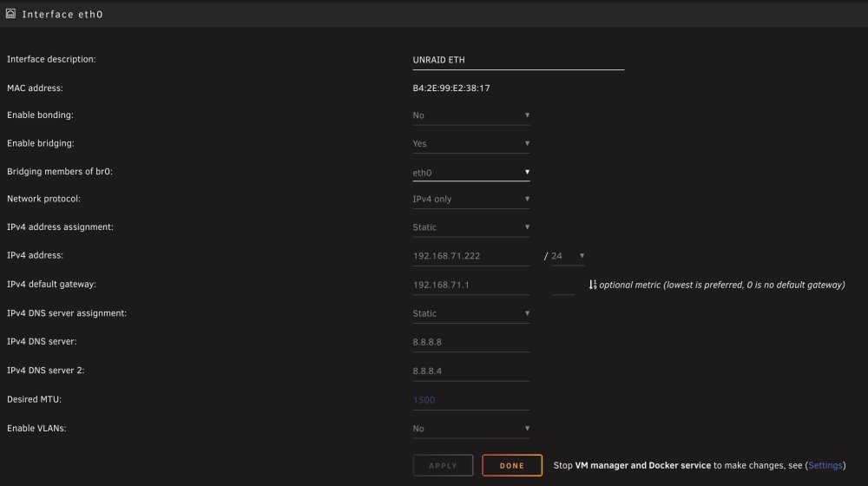Click the metric sort icon beside gateway
The height and width of the screenshot is (486, 868).
point(592,285)
